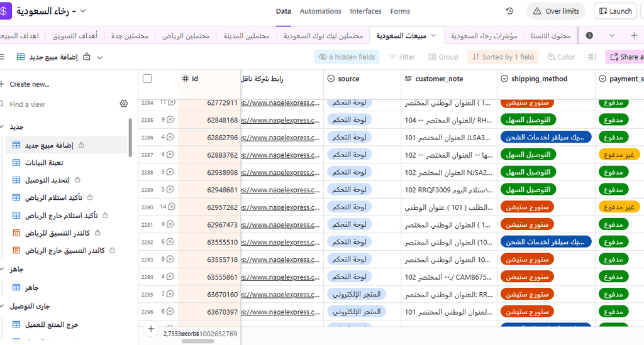
Task: Open the tables list dropdown chevron
Action: 612,36
